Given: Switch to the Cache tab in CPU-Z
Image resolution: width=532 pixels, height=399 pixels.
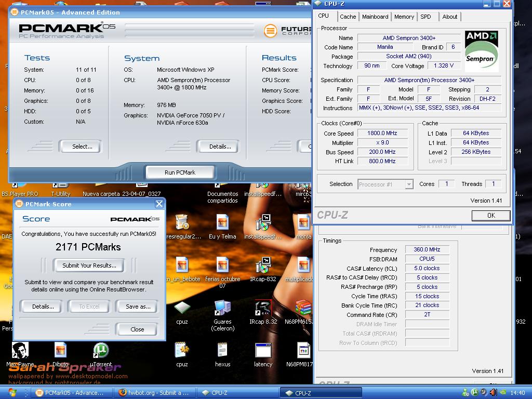Looking at the screenshot, I should 348,17.
